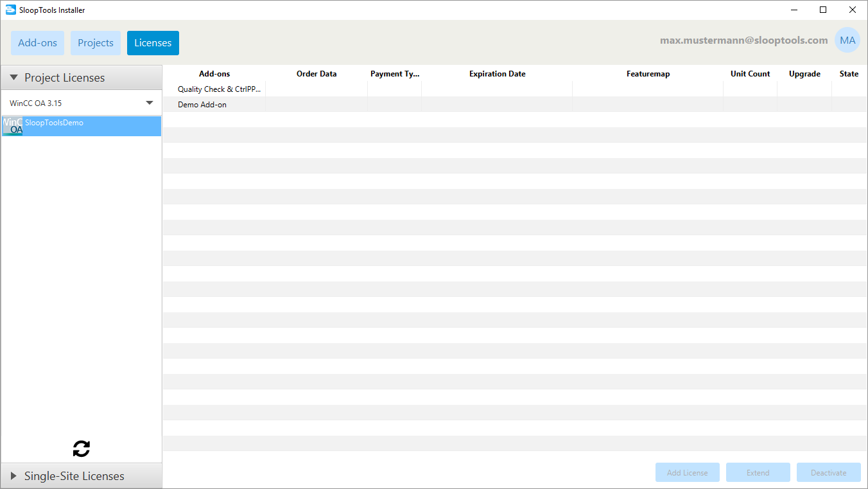Click the Add License button

pos(688,472)
